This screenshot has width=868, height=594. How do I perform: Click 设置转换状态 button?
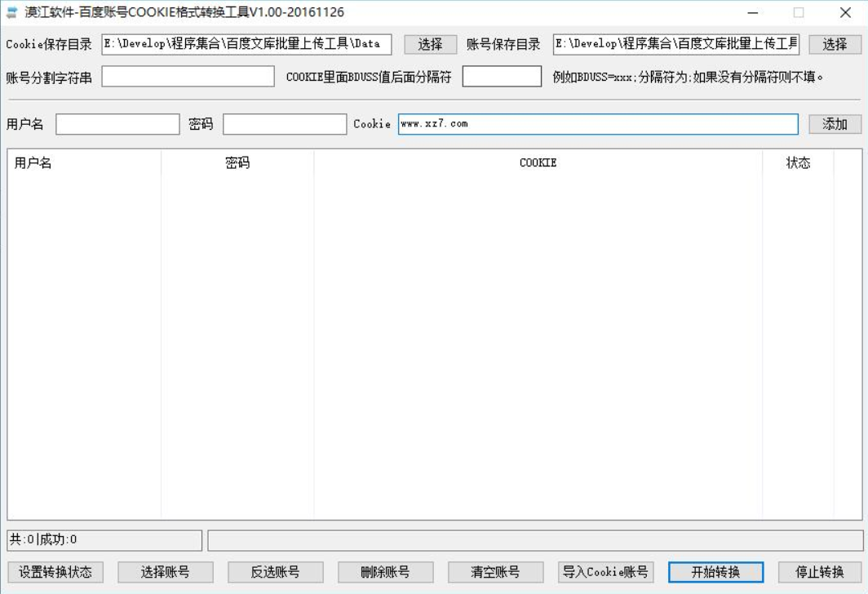pos(55,572)
